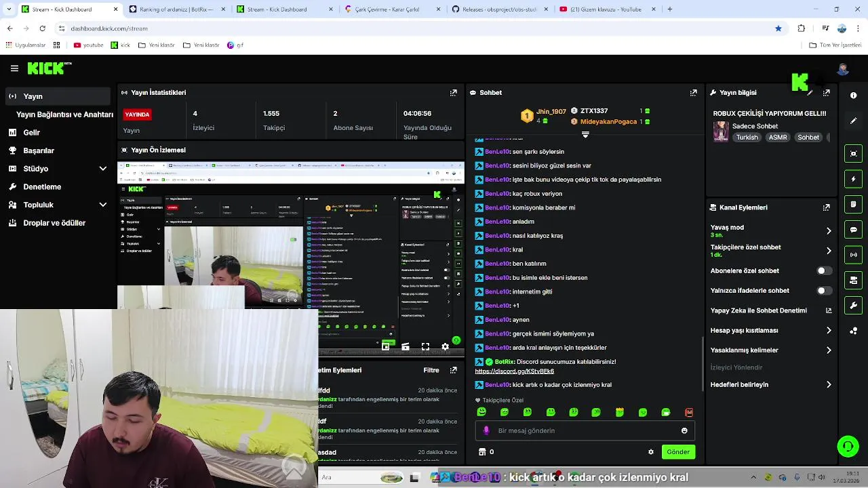Viewport: 868px width, 488px height.
Task: Switch to the obsproject Releases browser tab
Action: point(500,9)
